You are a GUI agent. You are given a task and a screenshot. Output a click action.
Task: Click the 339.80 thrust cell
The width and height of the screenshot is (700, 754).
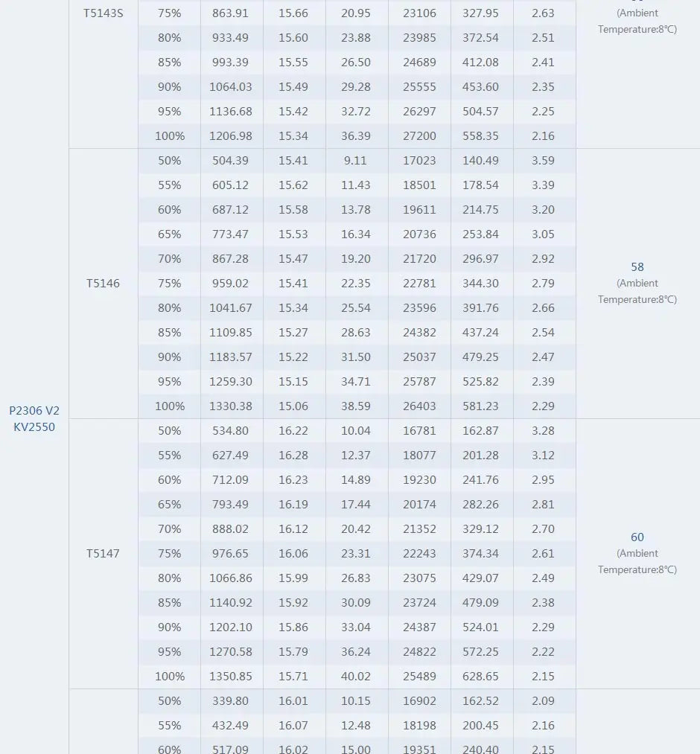click(x=231, y=701)
